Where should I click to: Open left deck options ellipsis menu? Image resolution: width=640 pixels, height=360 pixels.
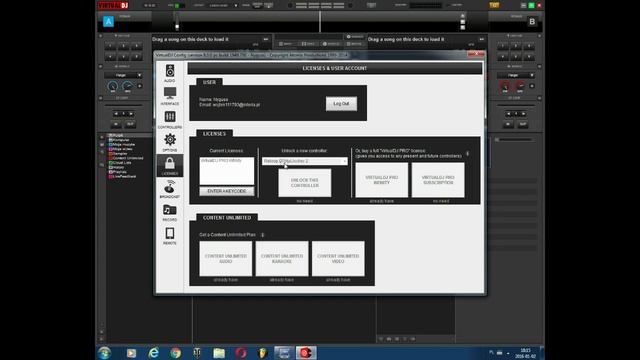coord(266,39)
